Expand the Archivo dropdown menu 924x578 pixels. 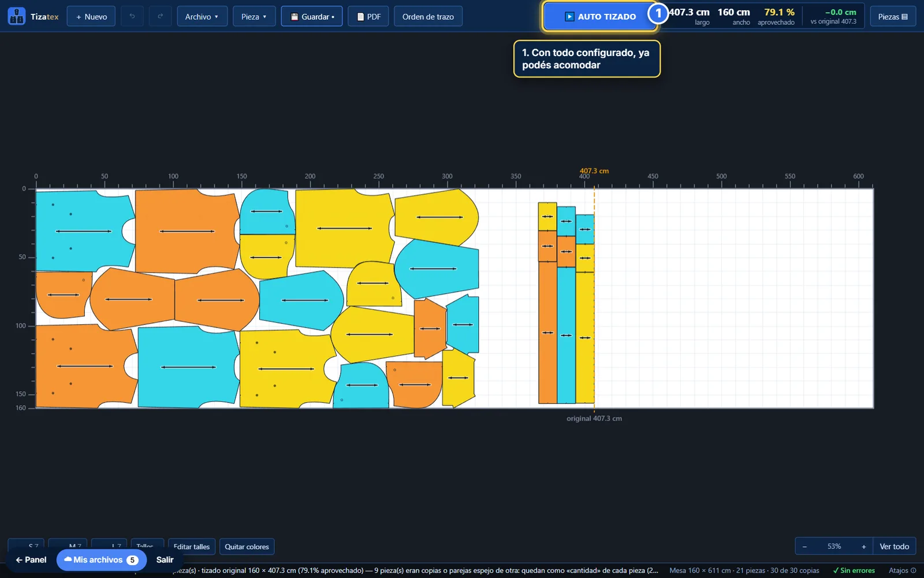pos(202,17)
